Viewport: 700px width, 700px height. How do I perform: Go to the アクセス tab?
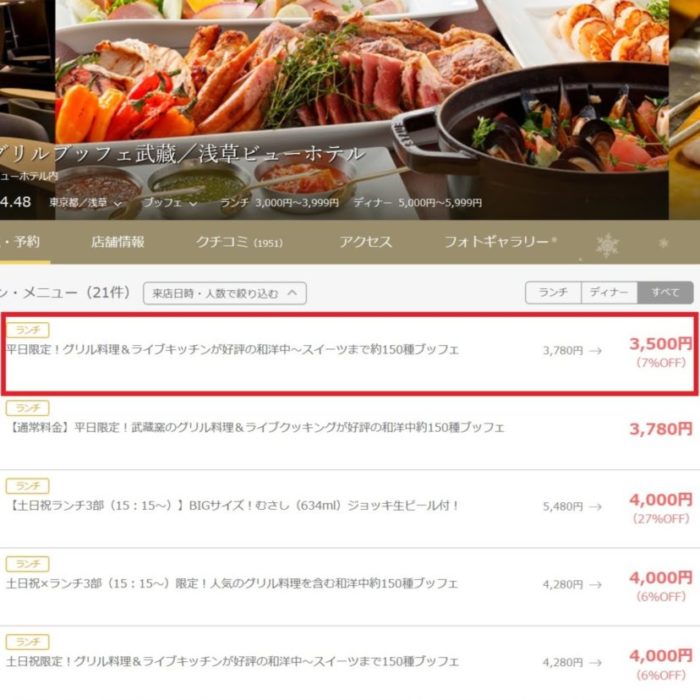coord(366,242)
